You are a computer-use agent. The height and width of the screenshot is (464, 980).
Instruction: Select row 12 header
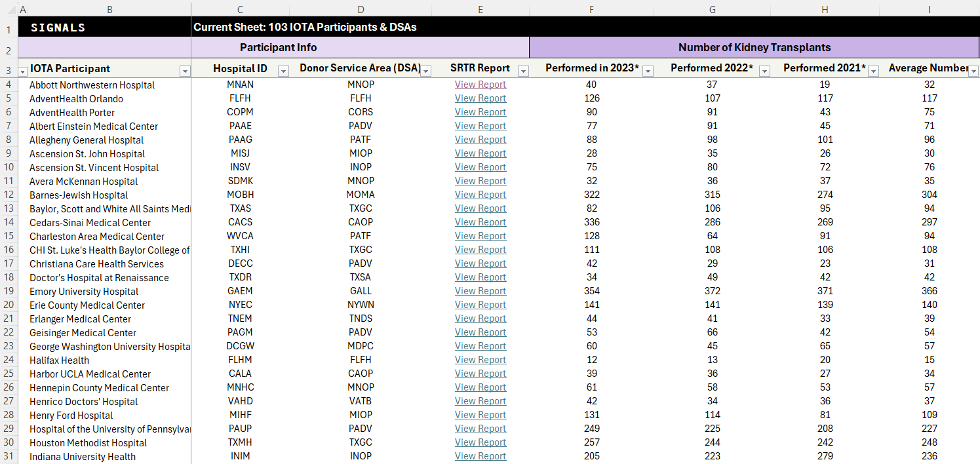[x=9, y=195]
